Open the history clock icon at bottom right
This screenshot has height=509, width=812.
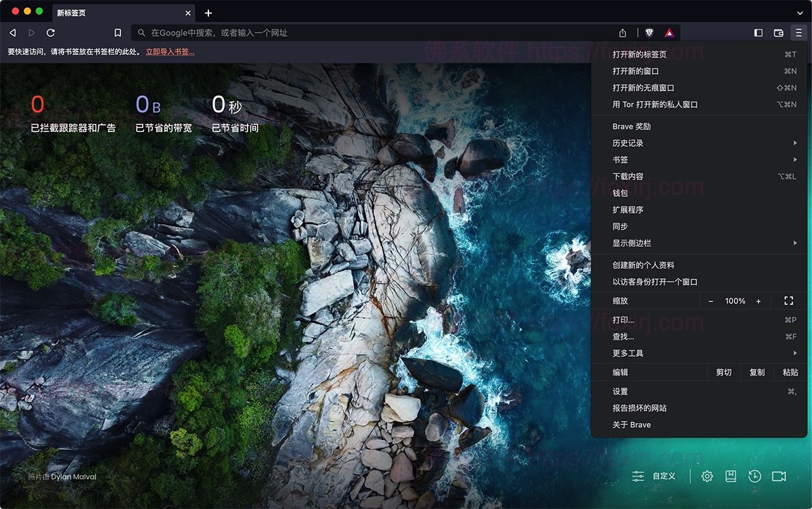754,477
